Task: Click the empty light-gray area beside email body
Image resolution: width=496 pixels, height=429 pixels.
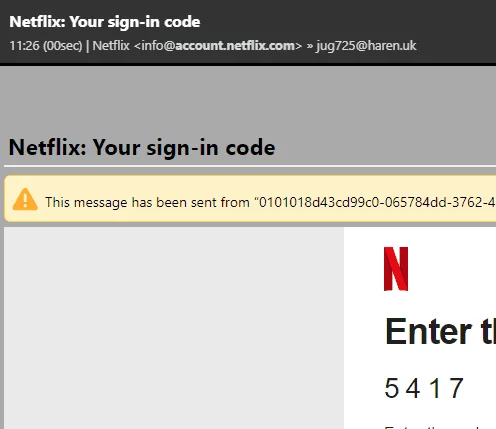Action: [174, 328]
